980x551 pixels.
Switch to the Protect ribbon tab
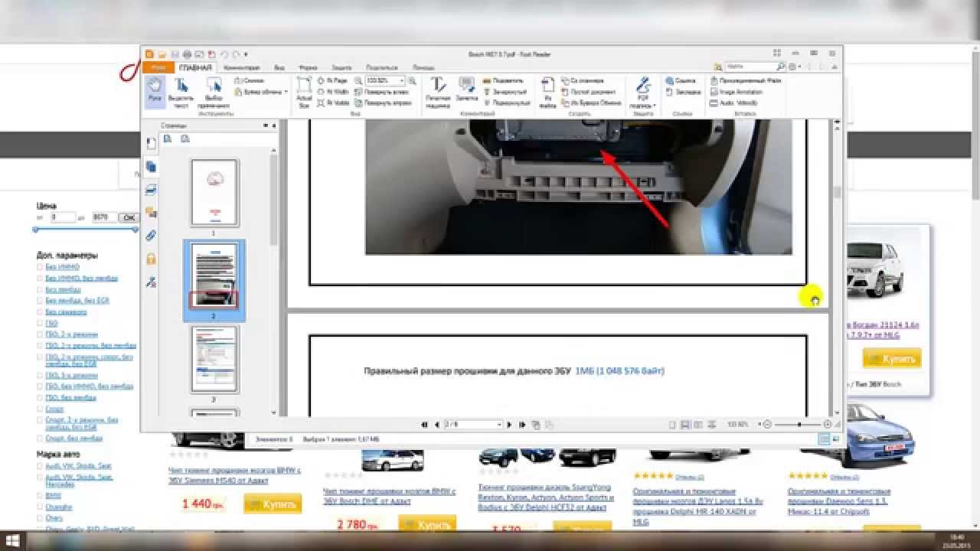pyautogui.click(x=341, y=67)
